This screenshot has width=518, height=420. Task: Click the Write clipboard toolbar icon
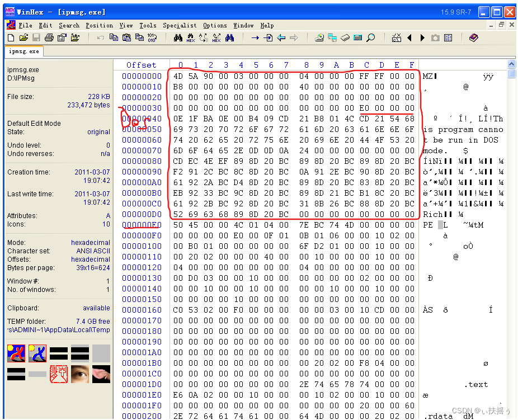pyautogui.click(x=139, y=37)
